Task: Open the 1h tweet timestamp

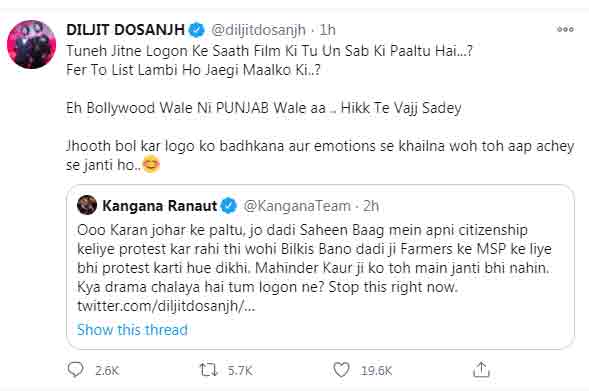Action: pos(327,30)
